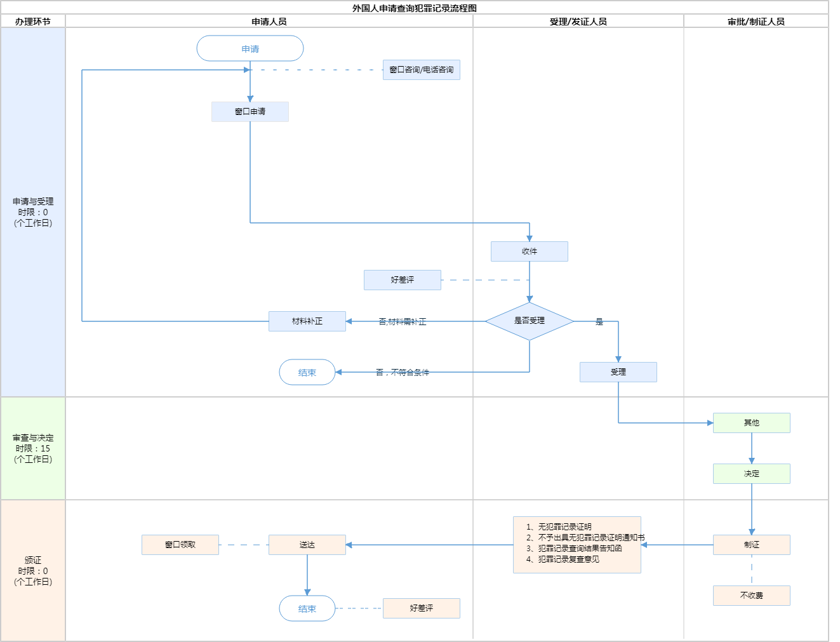
Task: Select the 送达 process box
Action: 307,545
